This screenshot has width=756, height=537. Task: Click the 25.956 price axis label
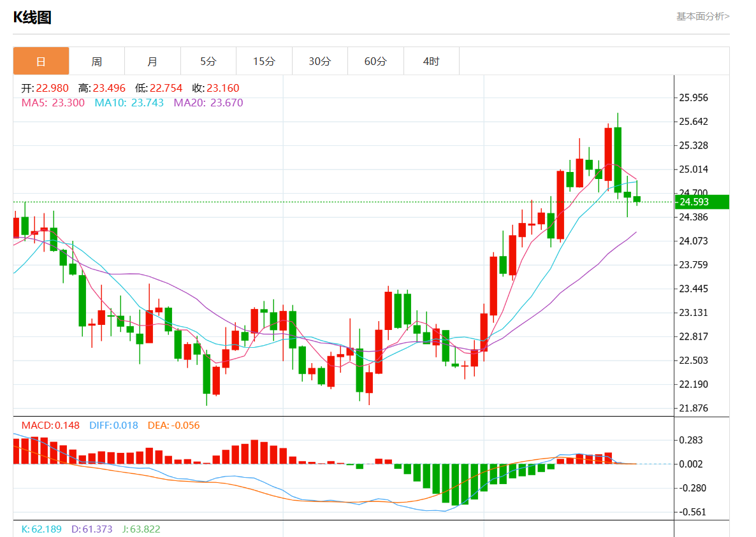pos(694,97)
